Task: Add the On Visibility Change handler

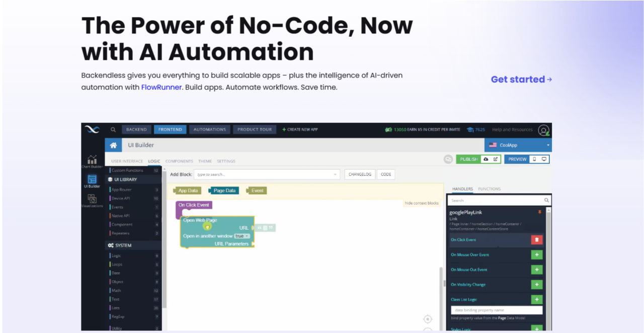Action: 537,285
